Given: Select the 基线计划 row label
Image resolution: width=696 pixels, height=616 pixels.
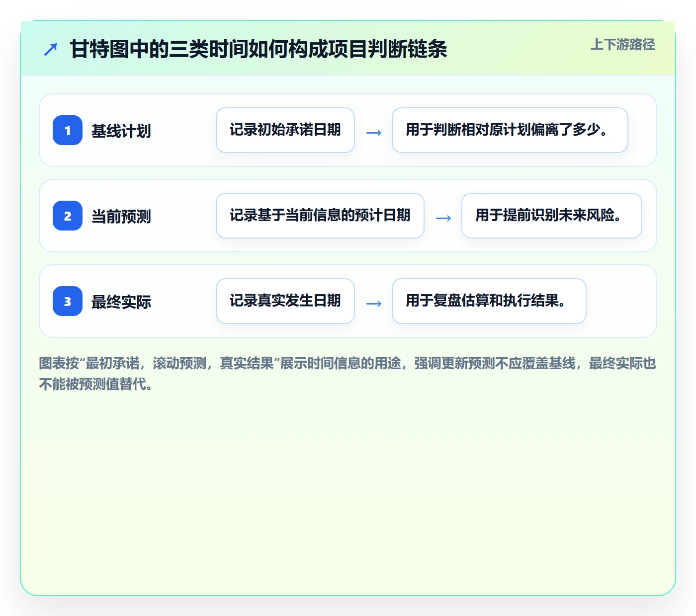Looking at the screenshot, I should [121, 131].
